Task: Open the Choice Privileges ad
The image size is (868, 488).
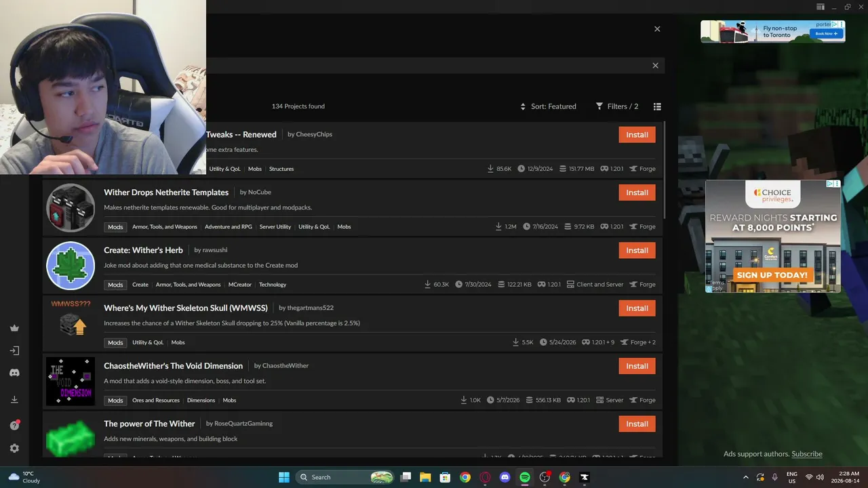Action: [773, 236]
